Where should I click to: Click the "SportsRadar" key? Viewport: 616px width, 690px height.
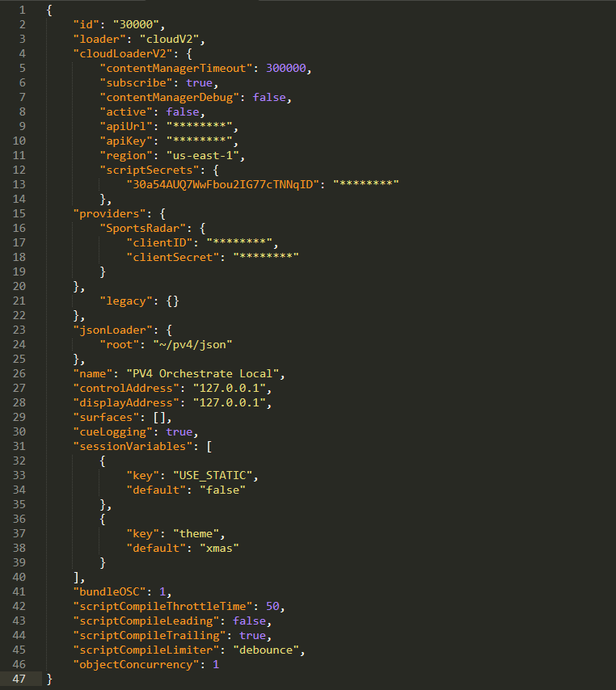tap(142, 228)
